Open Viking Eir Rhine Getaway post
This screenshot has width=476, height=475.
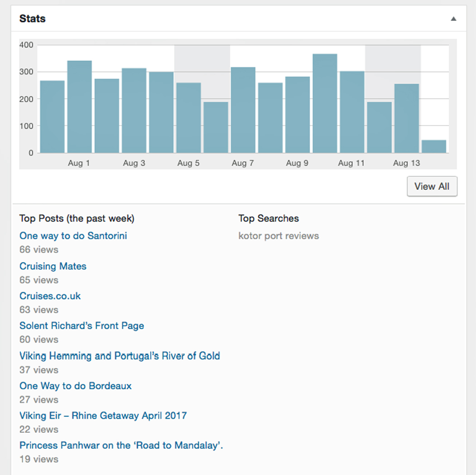pos(103,416)
